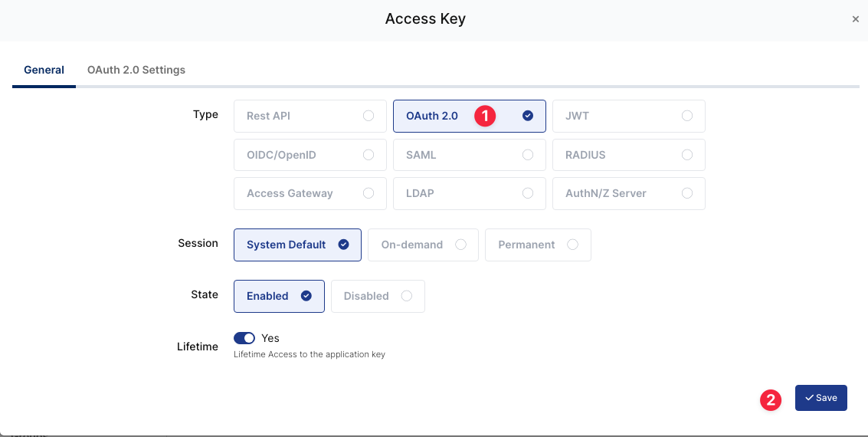Close the Access Key dialog
868x437 pixels.
coord(856,19)
